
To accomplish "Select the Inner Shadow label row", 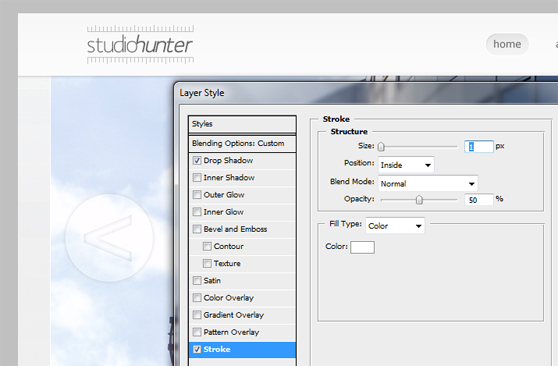I will (242, 178).
